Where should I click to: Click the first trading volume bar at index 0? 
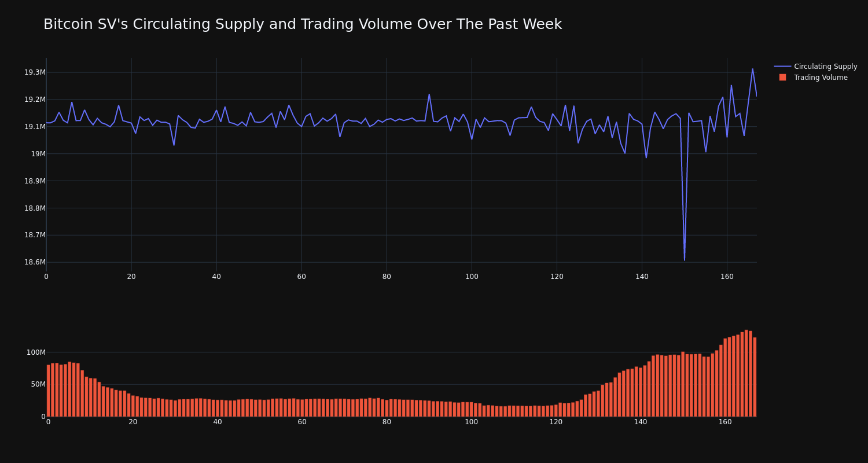pos(48,391)
